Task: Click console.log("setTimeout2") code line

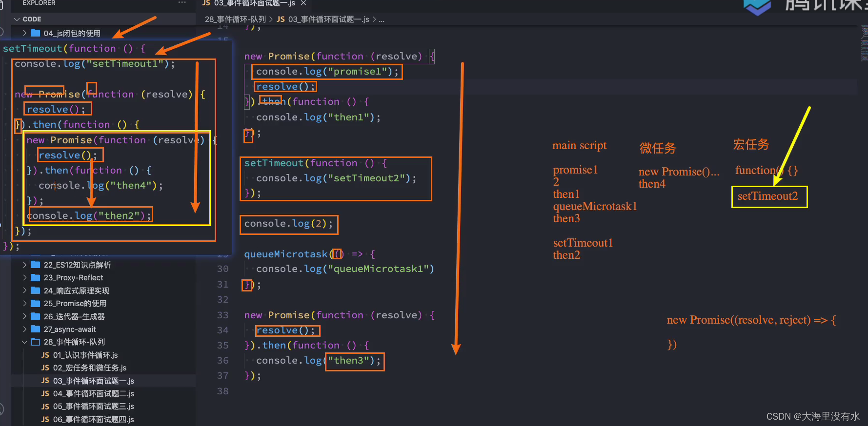Action: 336,178
